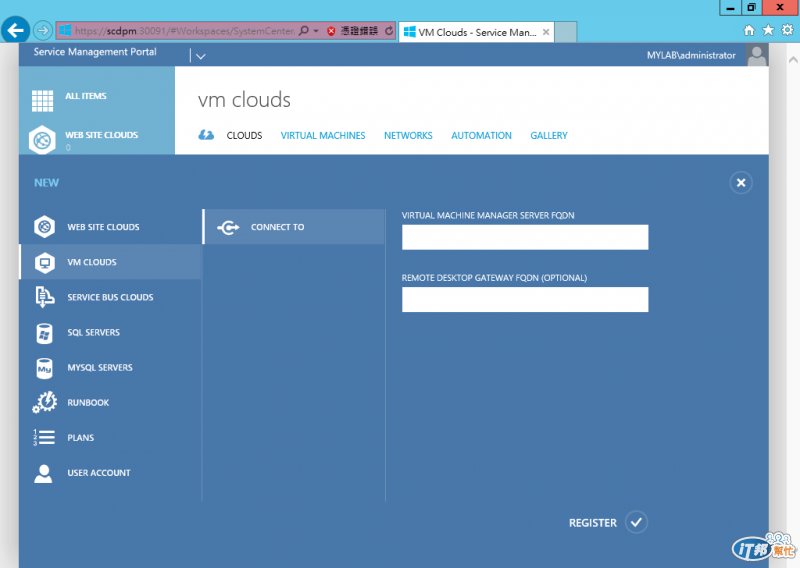The height and width of the screenshot is (568, 800).
Task: Click the browser address bar URL
Action: click(x=185, y=31)
